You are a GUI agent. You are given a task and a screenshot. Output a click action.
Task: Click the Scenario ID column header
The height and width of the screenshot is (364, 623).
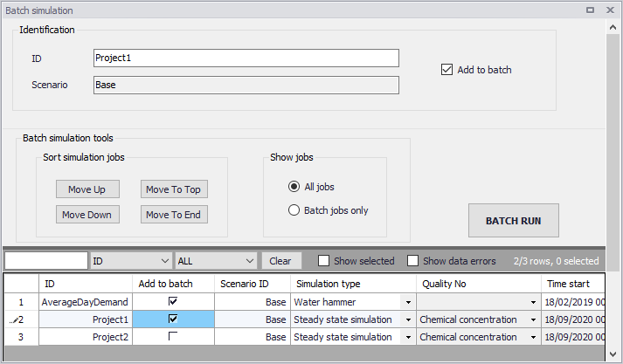[x=253, y=284]
